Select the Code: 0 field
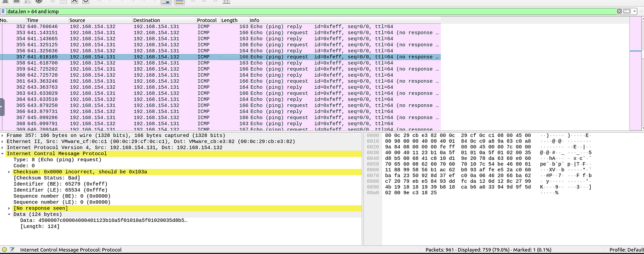644x254 pixels. tap(24, 166)
